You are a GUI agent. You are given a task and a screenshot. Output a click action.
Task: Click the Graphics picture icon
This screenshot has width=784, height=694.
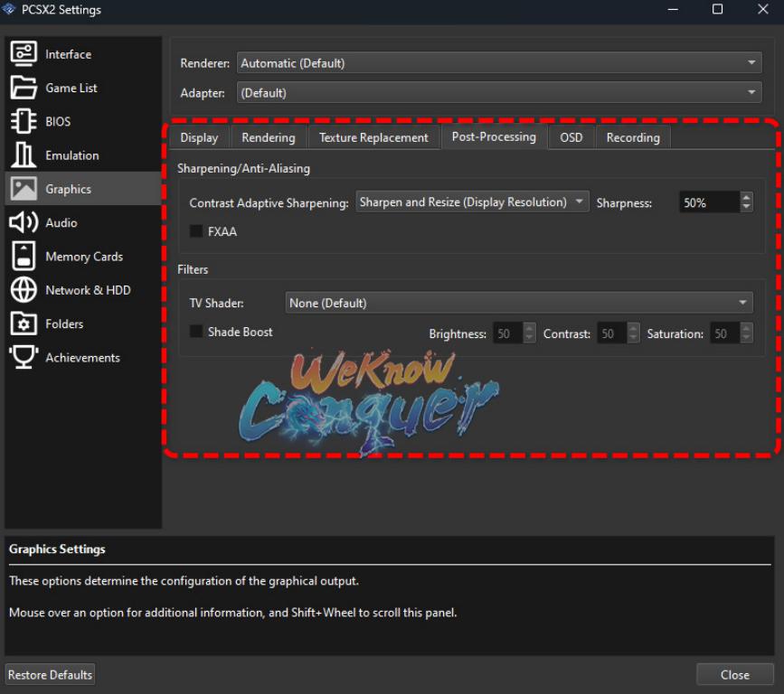pos(24,189)
